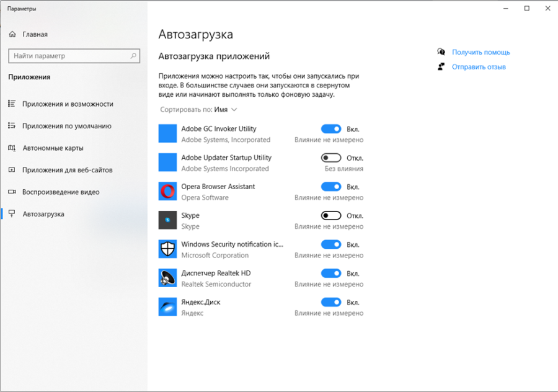Image resolution: width=558 pixels, height=392 pixels.
Task: Click the Realtek Semiconductor publisher text
Action: [x=216, y=284]
